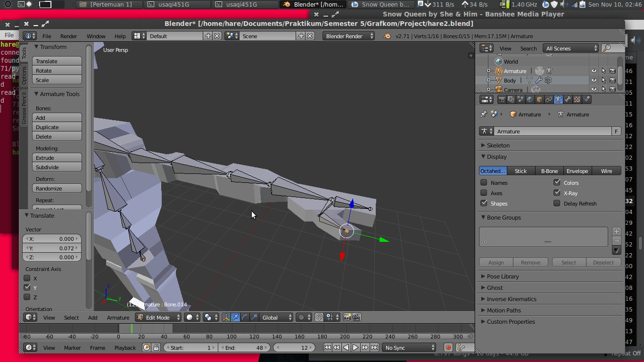Image resolution: width=644 pixels, height=362 pixels.
Task: Toggle Body render camera restriction icon
Action: click(612, 80)
